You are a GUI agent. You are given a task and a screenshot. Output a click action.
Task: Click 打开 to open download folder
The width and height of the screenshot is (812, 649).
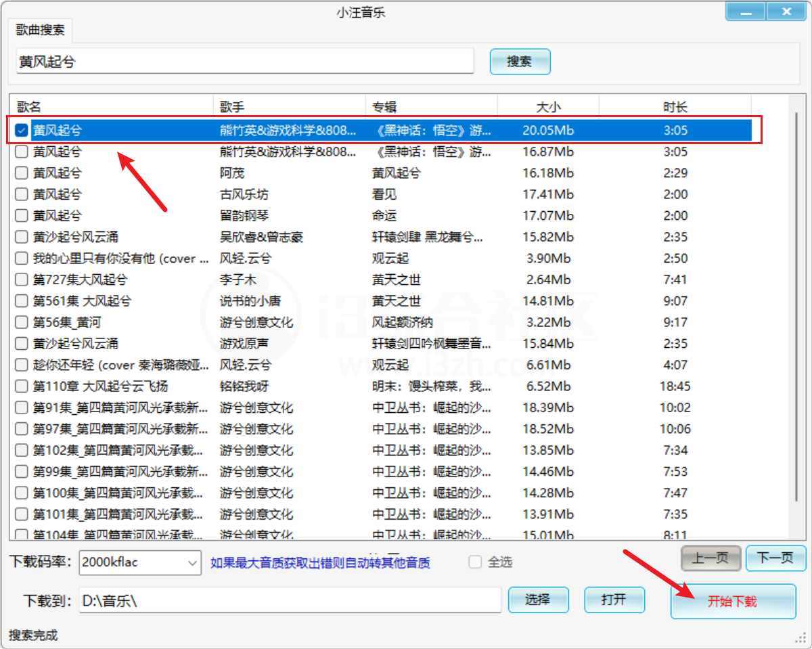[x=614, y=600]
